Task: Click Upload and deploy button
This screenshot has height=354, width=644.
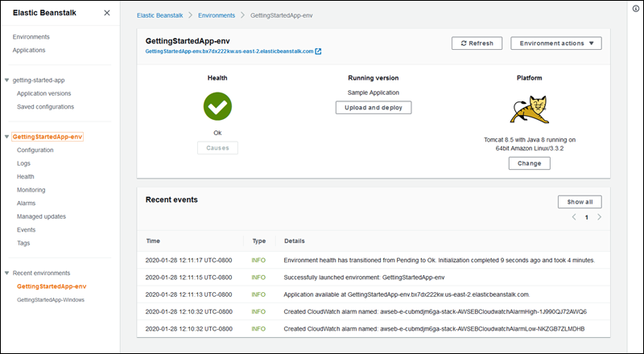Action: coord(374,108)
